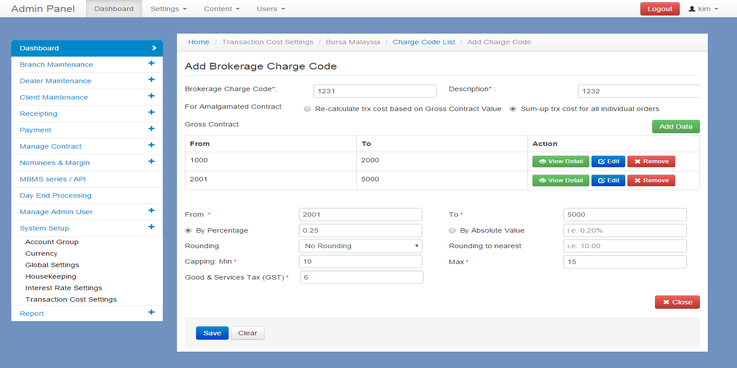The image size is (737, 368).
Task: Click the red Close button
Action: coord(677,302)
